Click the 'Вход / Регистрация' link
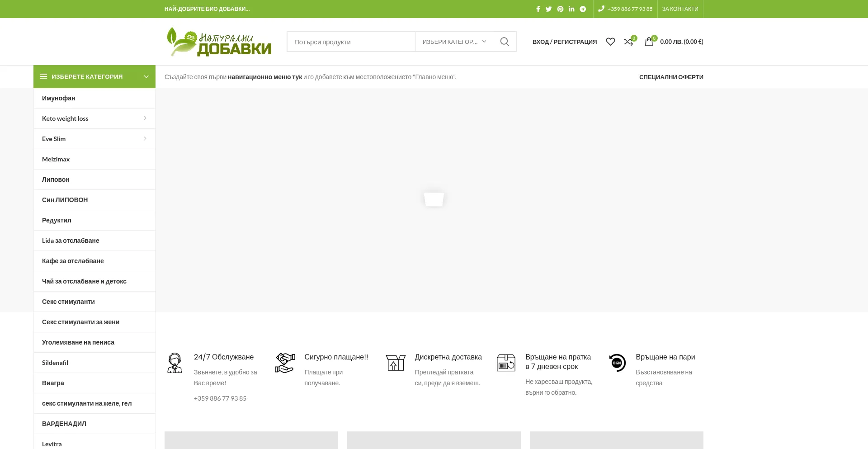This screenshot has height=449, width=868. [x=564, y=42]
